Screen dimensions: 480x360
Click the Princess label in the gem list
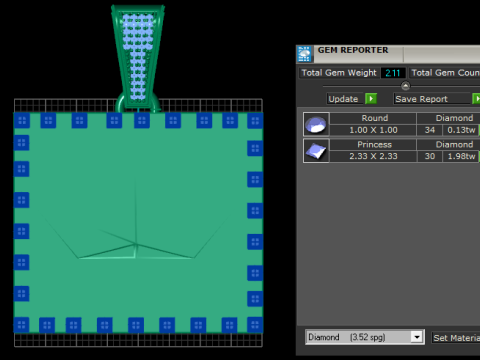click(x=374, y=145)
